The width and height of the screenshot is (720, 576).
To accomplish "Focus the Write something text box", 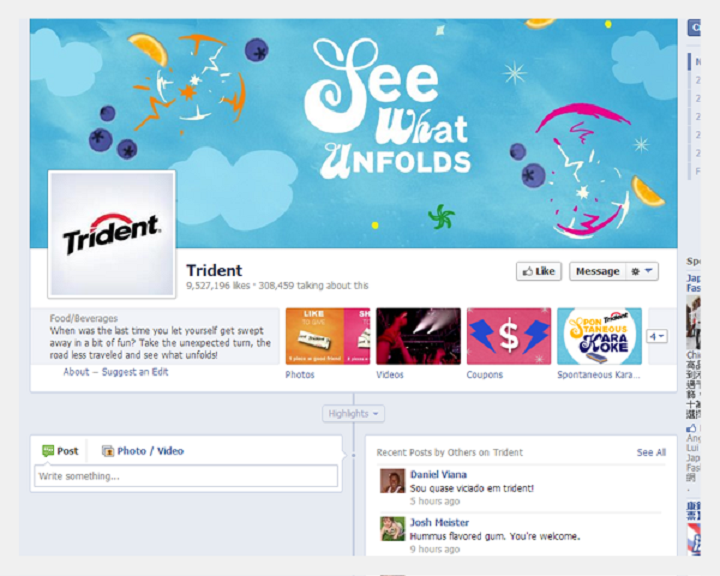I will 186,476.
